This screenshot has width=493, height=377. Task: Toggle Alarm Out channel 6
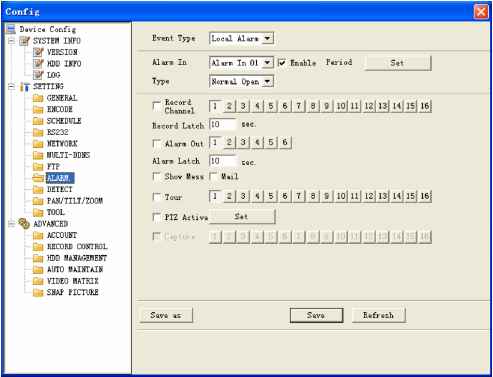[285, 142]
